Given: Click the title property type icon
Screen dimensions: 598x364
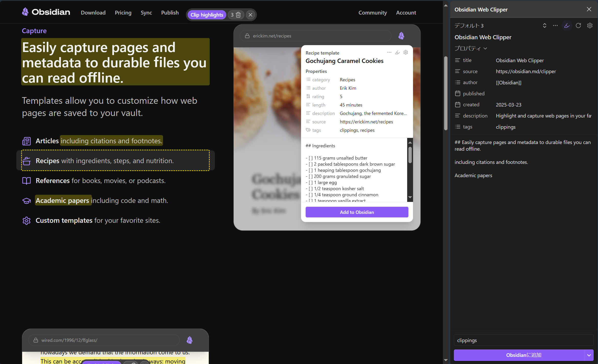Looking at the screenshot, I should pos(457,60).
